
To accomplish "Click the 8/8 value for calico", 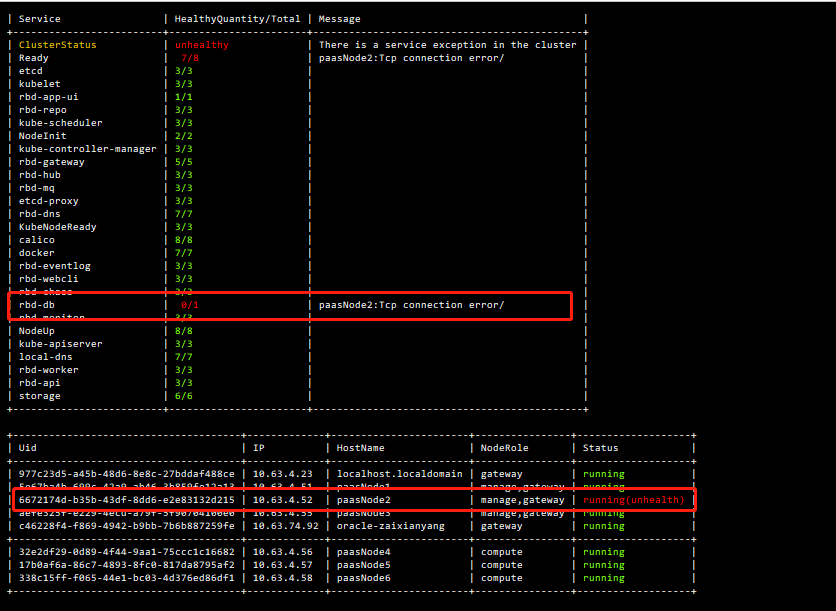I will tap(183, 240).
